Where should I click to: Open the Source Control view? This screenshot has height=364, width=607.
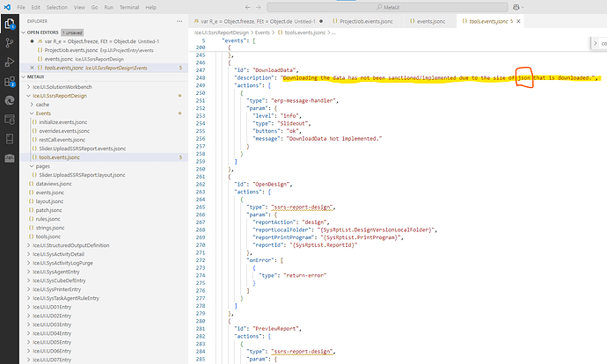point(10,43)
